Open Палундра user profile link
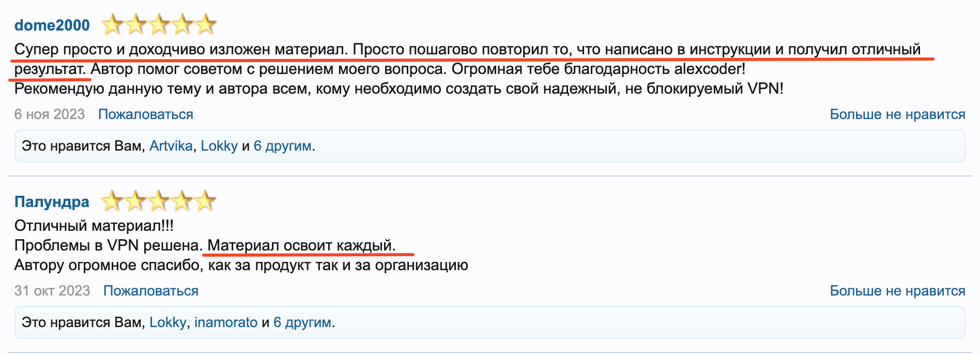Screen dimensions: 980x354 pos(52,201)
